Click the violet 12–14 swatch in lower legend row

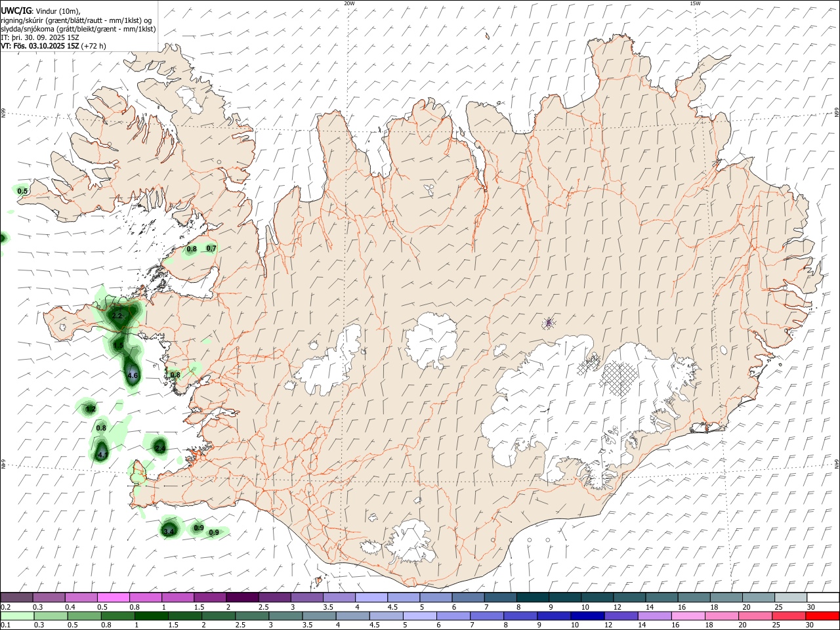(621, 616)
